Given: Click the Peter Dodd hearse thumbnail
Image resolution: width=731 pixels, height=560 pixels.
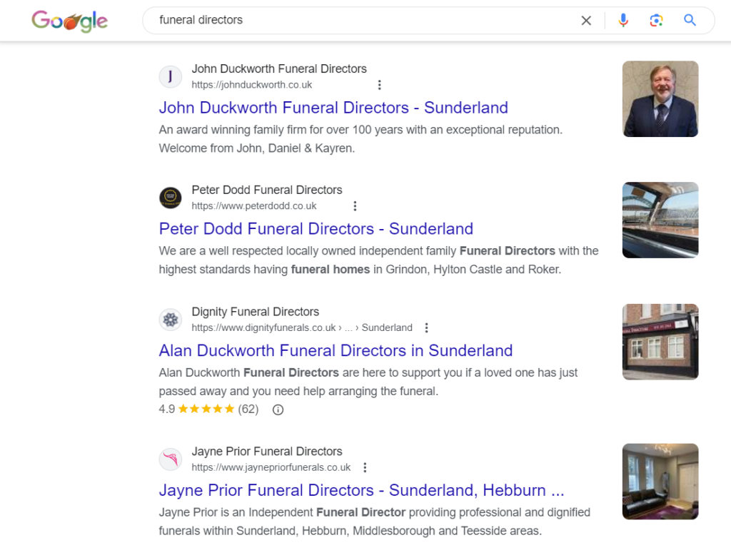Looking at the screenshot, I should point(660,220).
